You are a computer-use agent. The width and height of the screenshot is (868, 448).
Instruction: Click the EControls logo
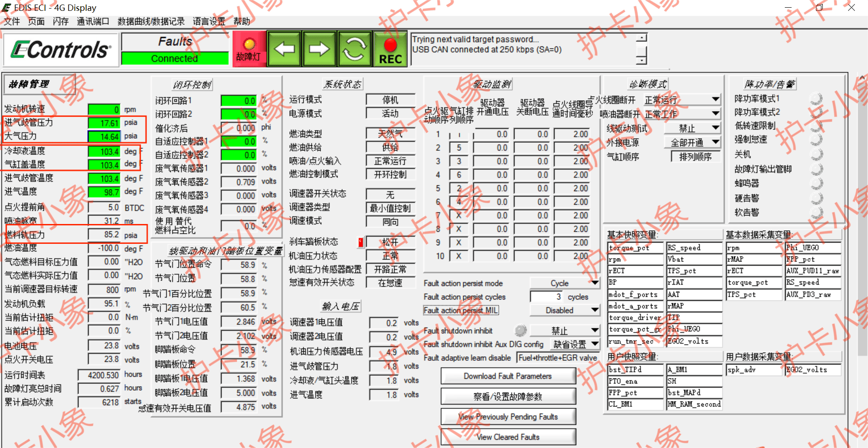[x=61, y=49]
